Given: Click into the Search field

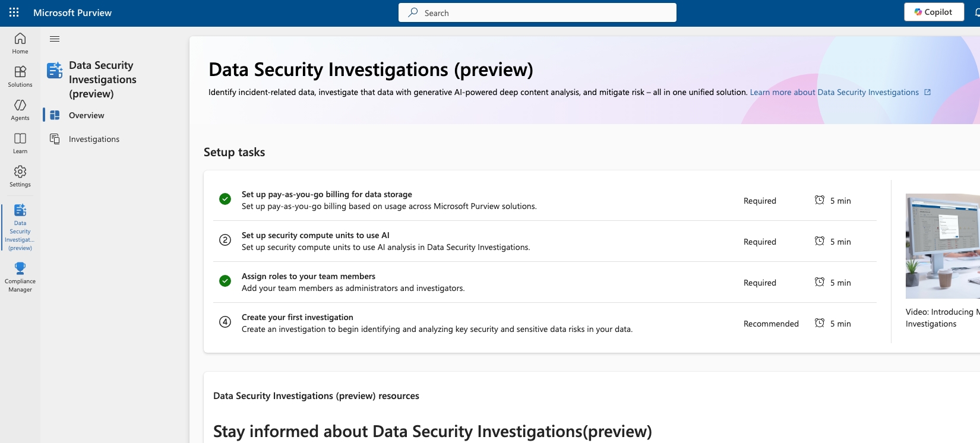Looking at the screenshot, I should pyautogui.click(x=538, y=12).
